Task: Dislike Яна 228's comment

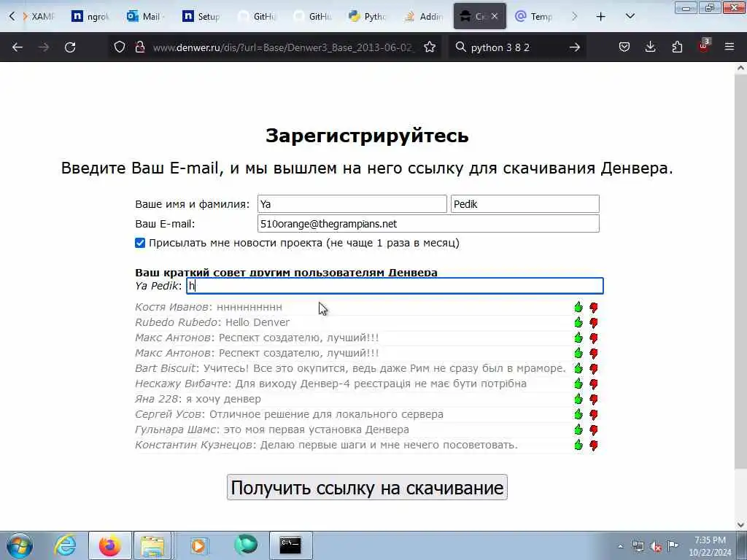Action: pos(594,399)
